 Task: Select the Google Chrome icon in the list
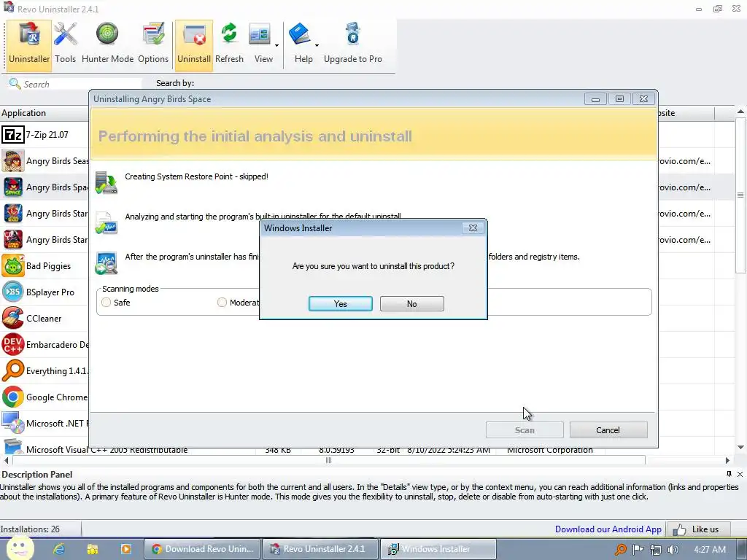[x=13, y=397]
